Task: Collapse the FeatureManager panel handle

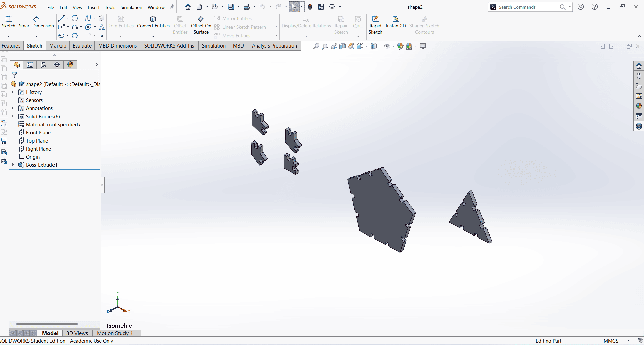Action: pos(102,185)
